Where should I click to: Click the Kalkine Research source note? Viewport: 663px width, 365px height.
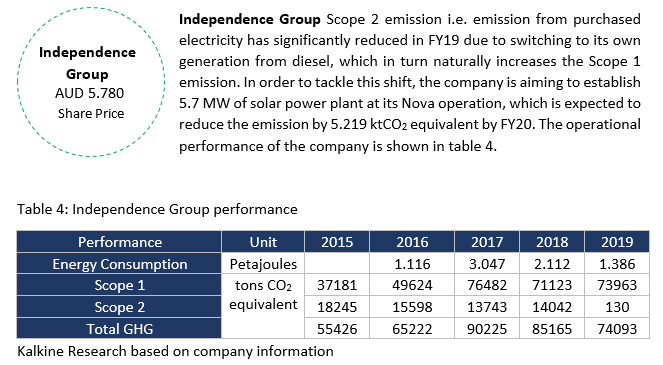point(175,351)
